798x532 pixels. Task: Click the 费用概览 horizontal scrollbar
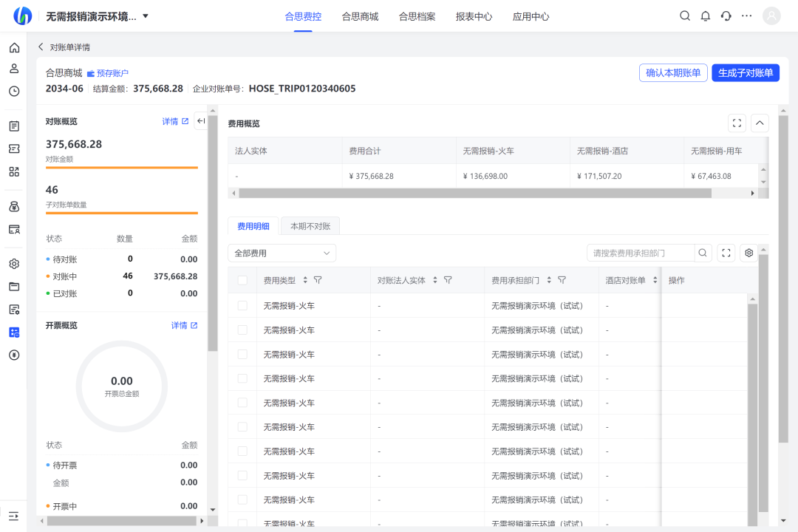point(475,194)
